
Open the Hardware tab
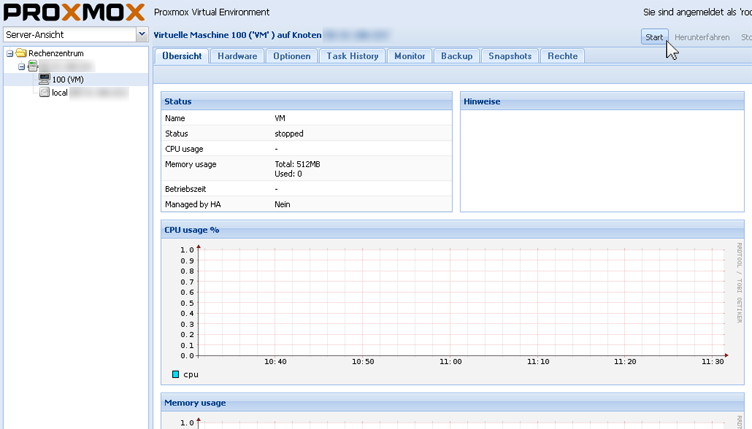[x=237, y=56]
